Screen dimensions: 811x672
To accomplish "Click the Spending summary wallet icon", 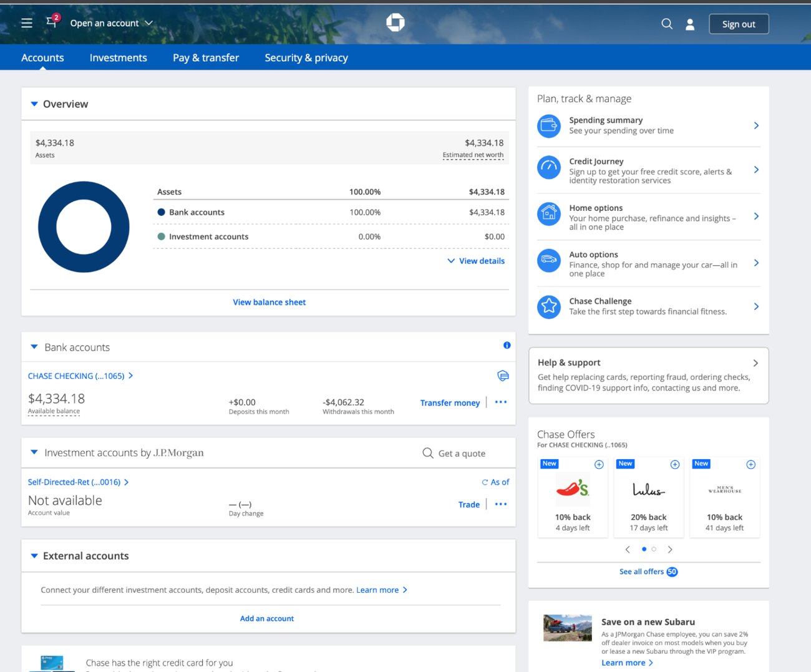I will [x=549, y=126].
